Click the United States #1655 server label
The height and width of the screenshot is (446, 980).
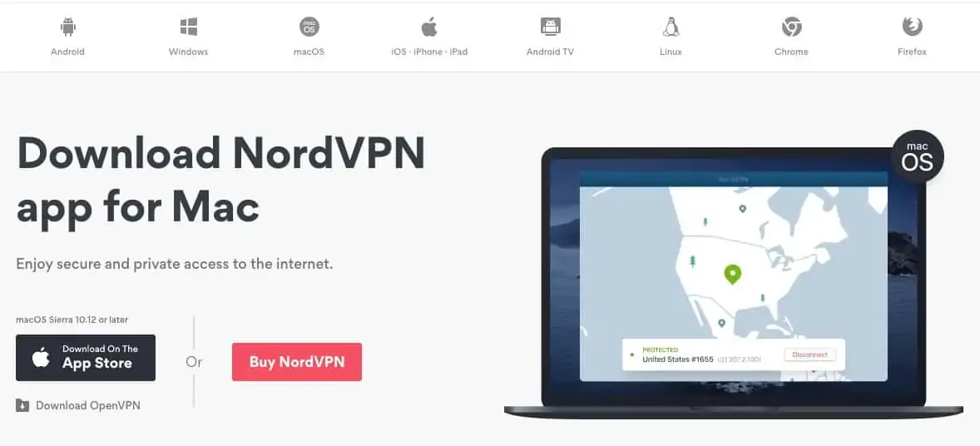677,359
